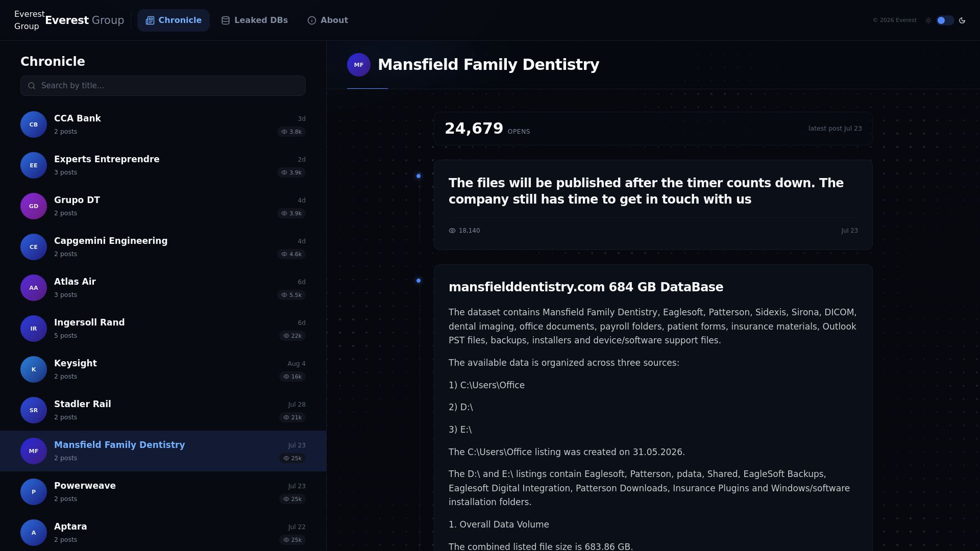Click the MF avatar in the page header

359,65
